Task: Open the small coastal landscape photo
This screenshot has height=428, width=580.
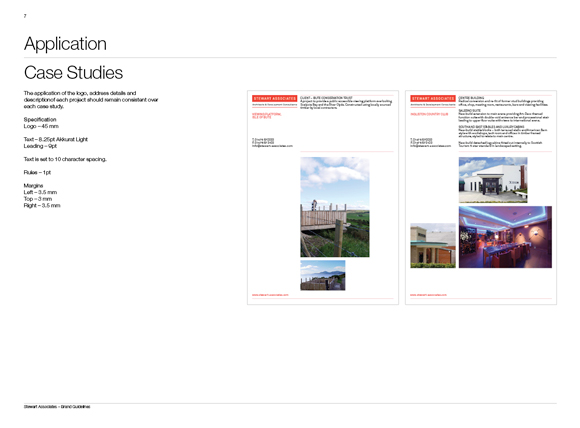Action: click(323, 275)
